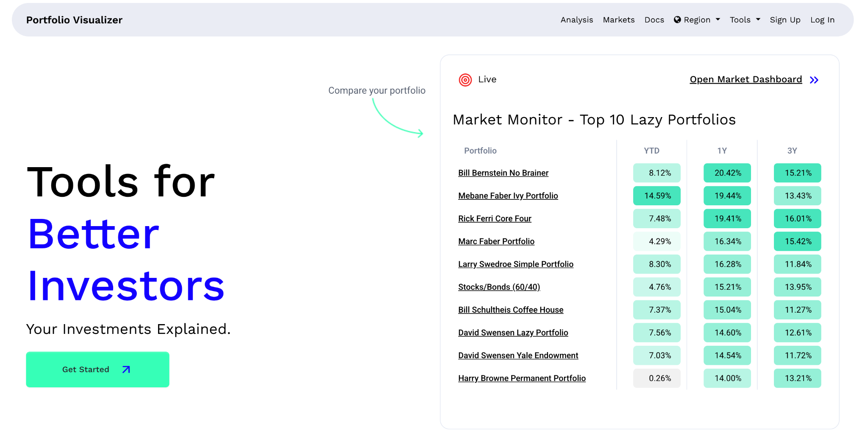Click the 'Compare your portfolio' caption
This screenshot has width=868, height=431.
377,90
